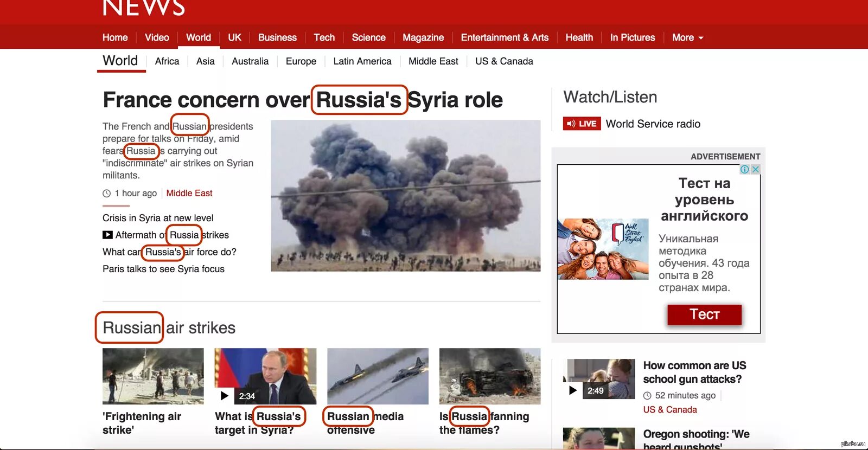Open the Magazine section

click(423, 37)
